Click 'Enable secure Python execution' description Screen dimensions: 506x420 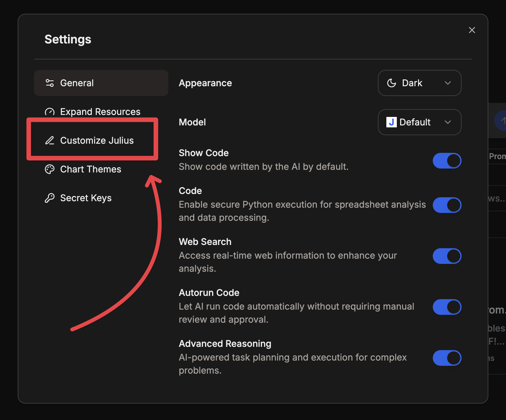click(x=302, y=211)
